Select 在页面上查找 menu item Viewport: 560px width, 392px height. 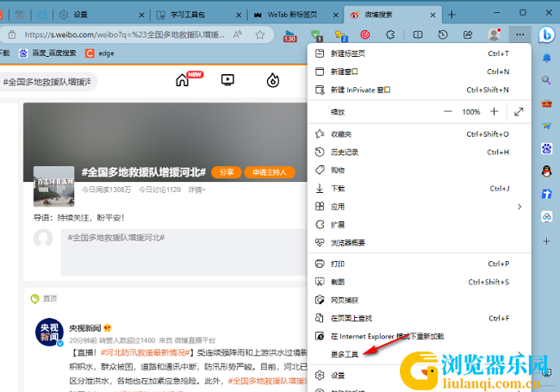[420, 319]
